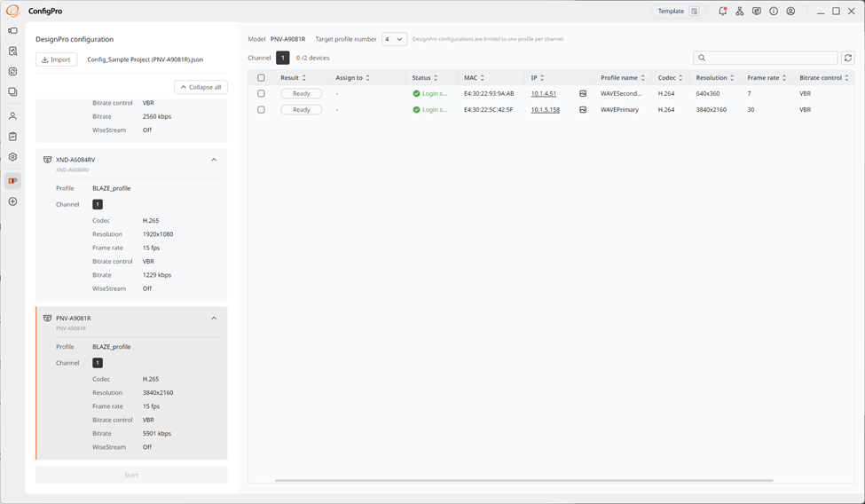This screenshot has height=504, width=865.
Task: Click Ready result for 10.1.5.158 row
Action: coord(302,110)
